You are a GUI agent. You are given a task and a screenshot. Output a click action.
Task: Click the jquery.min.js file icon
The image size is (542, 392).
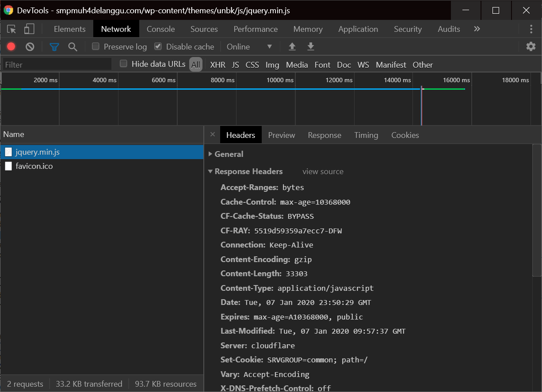click(8, 152)
